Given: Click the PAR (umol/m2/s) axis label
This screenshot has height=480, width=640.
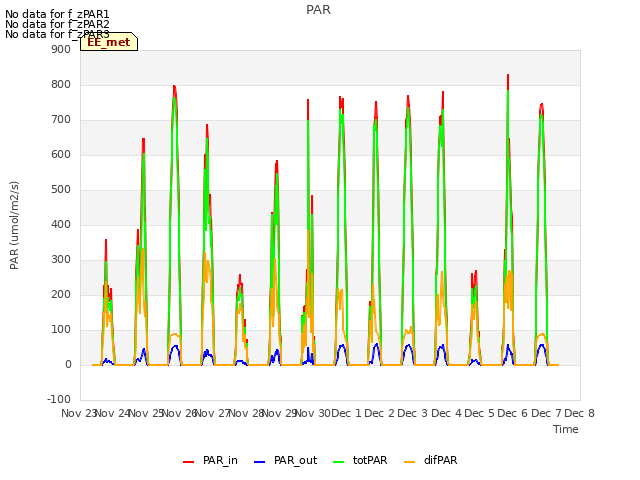Looking at the screenshot, I should (14, 225).
